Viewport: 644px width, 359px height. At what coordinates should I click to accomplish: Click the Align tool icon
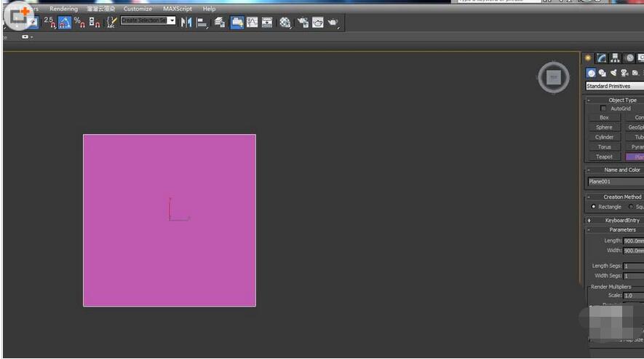point(202,22)
